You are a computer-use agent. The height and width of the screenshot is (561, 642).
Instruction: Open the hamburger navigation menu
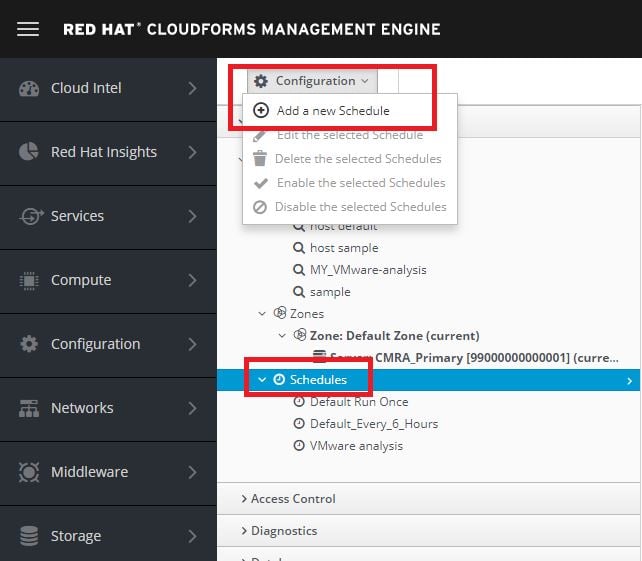[28, 29]
